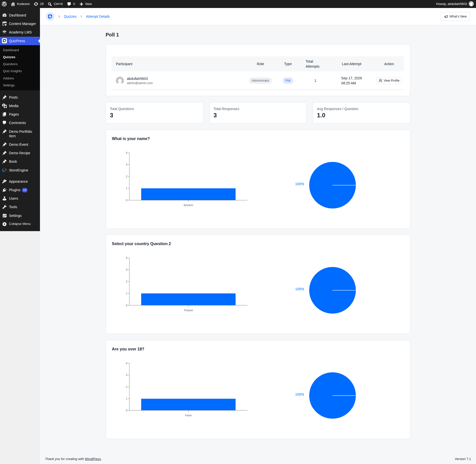Open the Posts menu item
This screenshot has width=476, height=464.
click(x=20, y=97)
